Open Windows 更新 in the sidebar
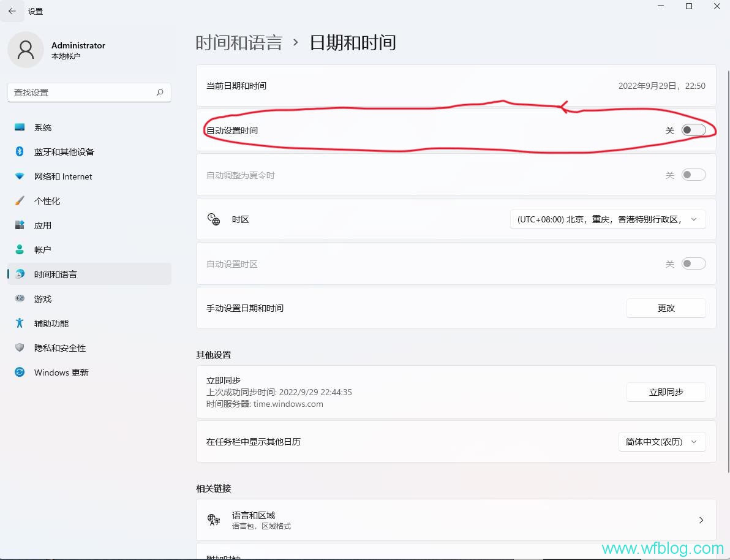 (x=89, y=373)
